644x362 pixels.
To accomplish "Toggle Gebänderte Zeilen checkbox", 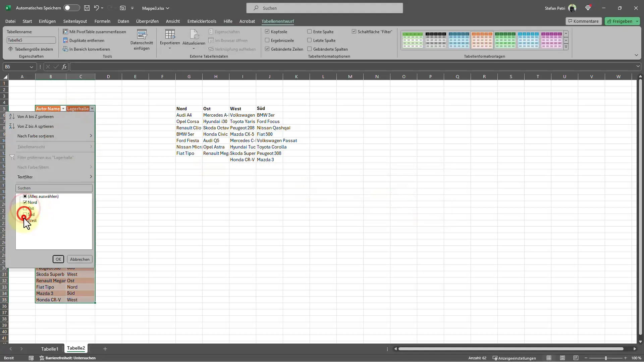I will [267, 49].
